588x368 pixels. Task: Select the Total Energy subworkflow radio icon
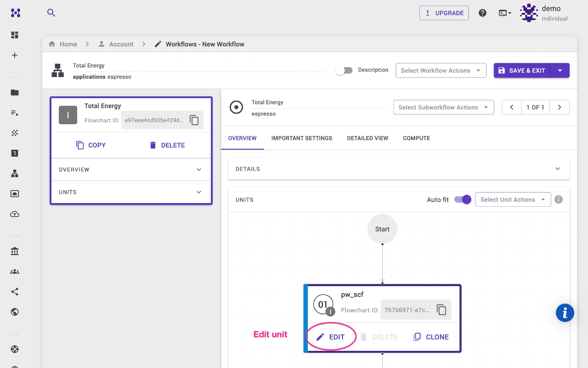[x=236, y=107]
